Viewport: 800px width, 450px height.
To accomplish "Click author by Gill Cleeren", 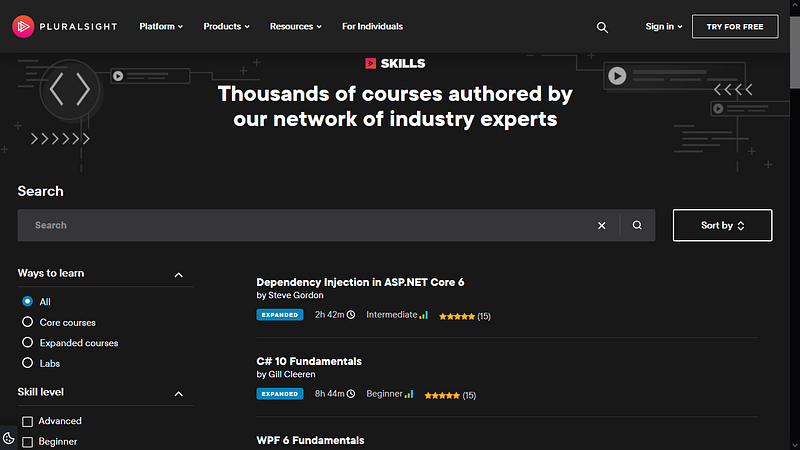I will click(x=286, y=374).
